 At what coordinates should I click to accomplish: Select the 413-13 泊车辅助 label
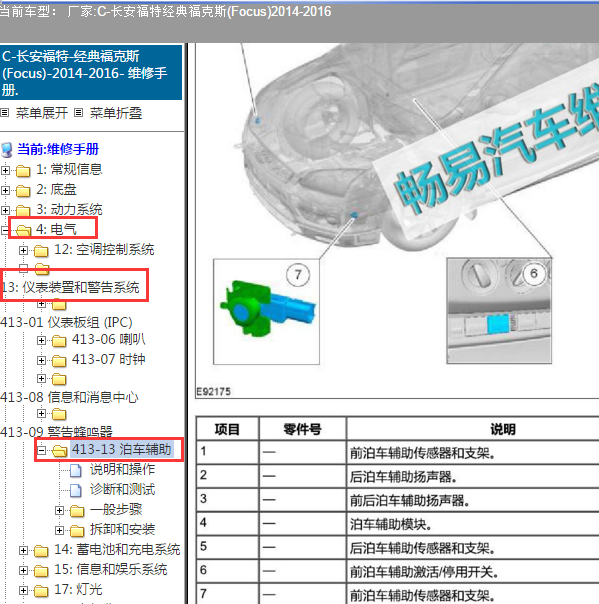click(x=121, y=449)
